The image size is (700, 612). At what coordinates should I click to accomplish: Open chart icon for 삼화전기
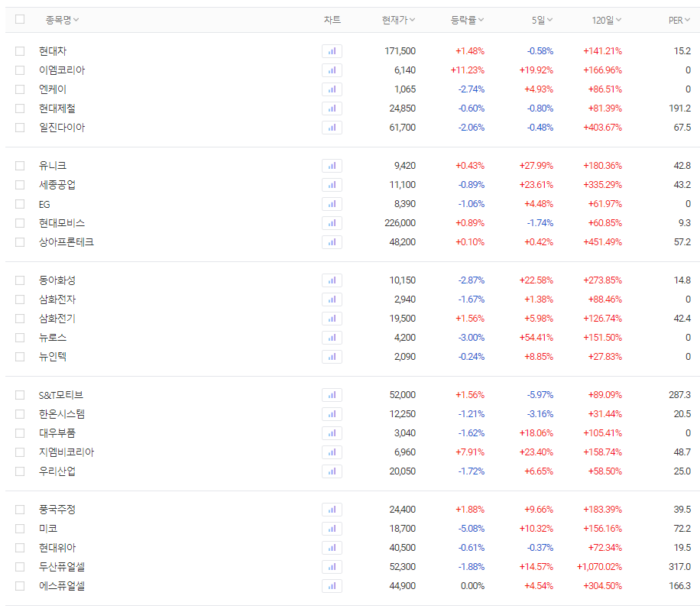coord(332,319)
